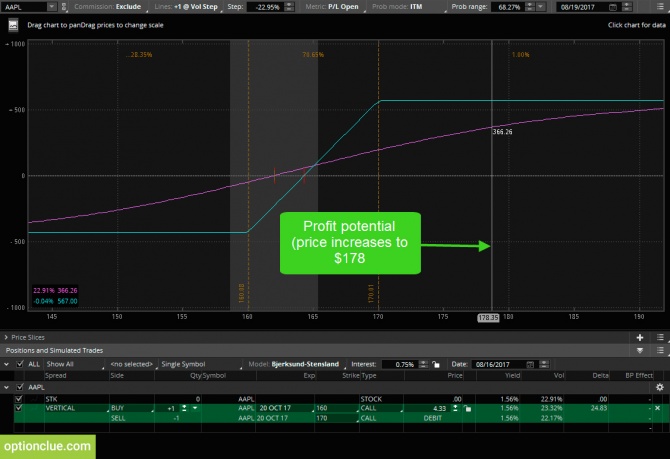This screenshot has width=670, height=459.
Task: Click the Prob range field showing 68.27%
Action: click(x=507, y=7)
